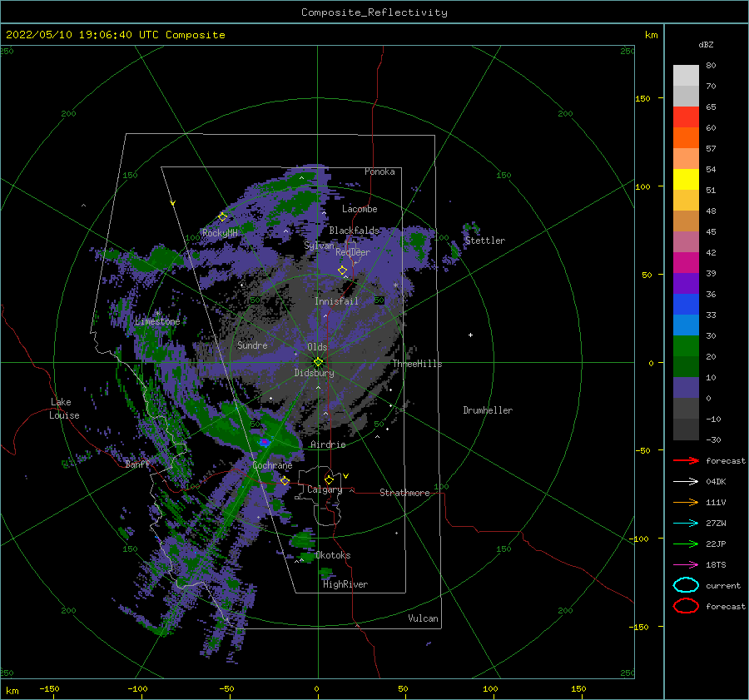Select the radar-center diamond between Olds and Didsbury
749x700 pixels.
click(318, 362)
